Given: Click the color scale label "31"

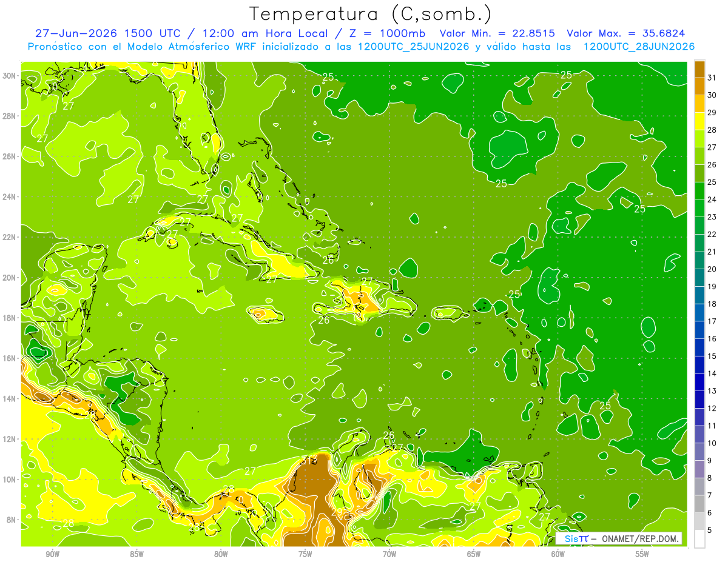Looking at the screenshot, I should click(x=712, y=78).
